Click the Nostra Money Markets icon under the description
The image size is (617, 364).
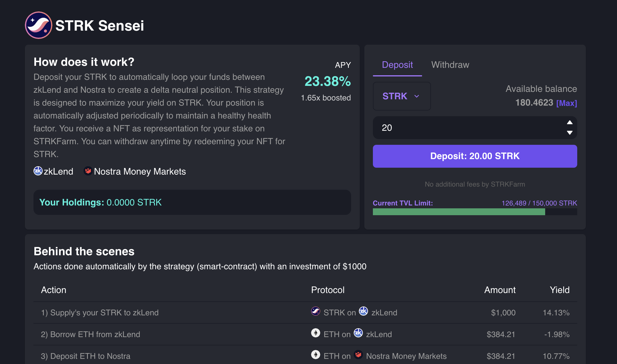[88, 171]
